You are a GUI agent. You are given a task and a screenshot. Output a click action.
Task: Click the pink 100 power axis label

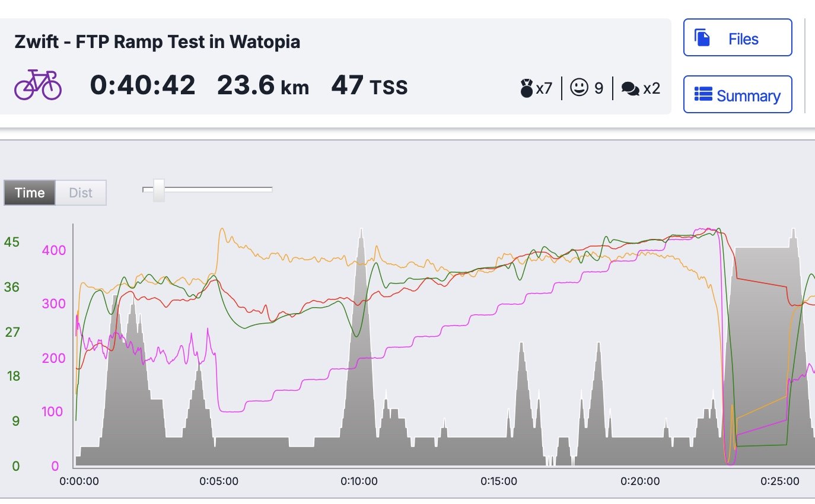coord(53,412)
